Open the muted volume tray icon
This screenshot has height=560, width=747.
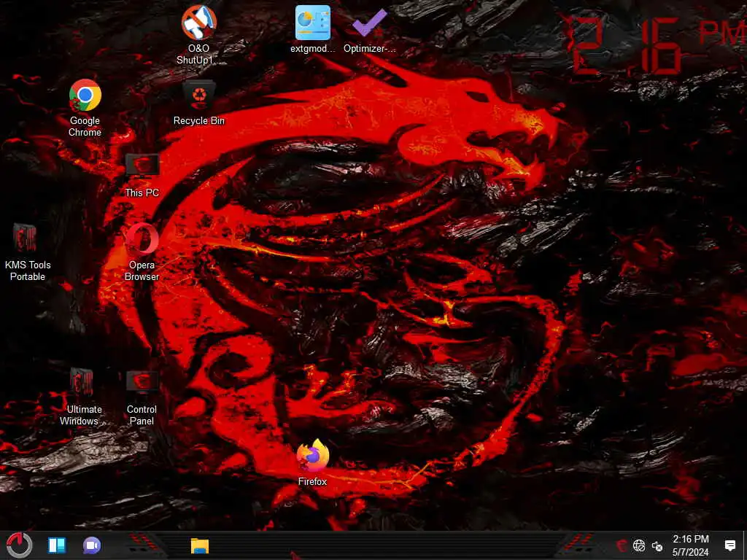click(x=657, y=546)
